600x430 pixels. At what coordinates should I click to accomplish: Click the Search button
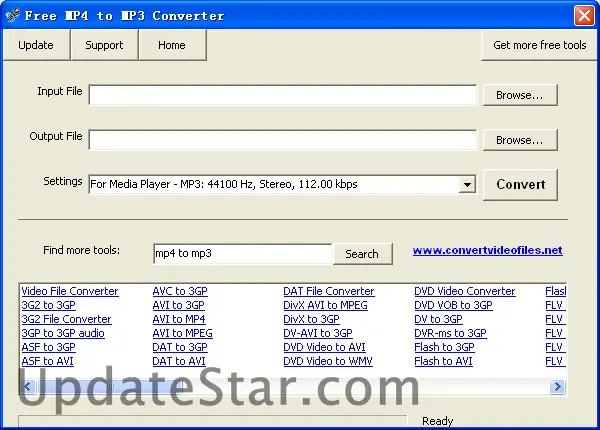[362, 254]
